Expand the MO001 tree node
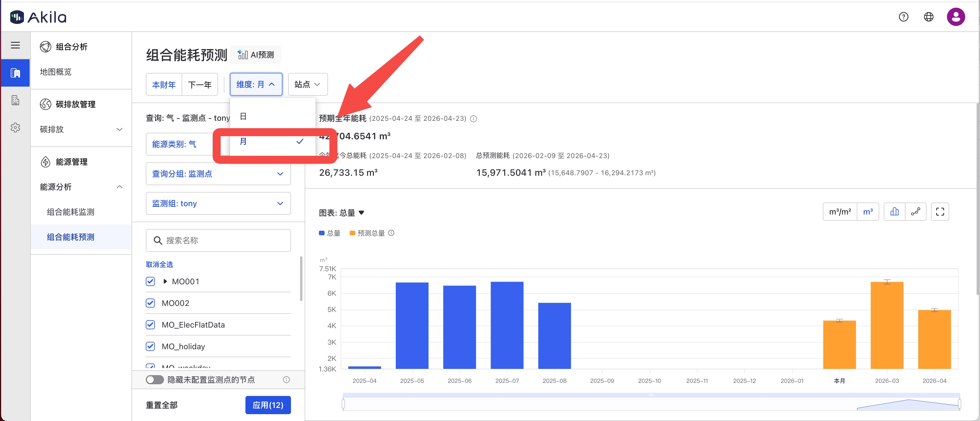This screenshot has width=980, height=421. point(165,281)
